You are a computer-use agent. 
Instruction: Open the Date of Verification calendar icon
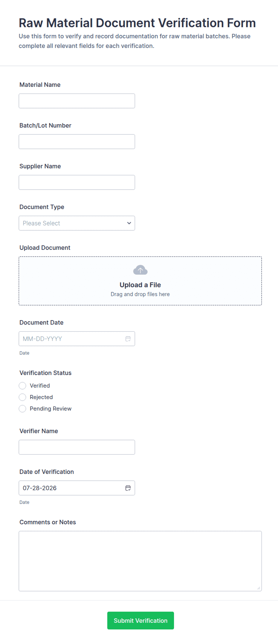128,488
